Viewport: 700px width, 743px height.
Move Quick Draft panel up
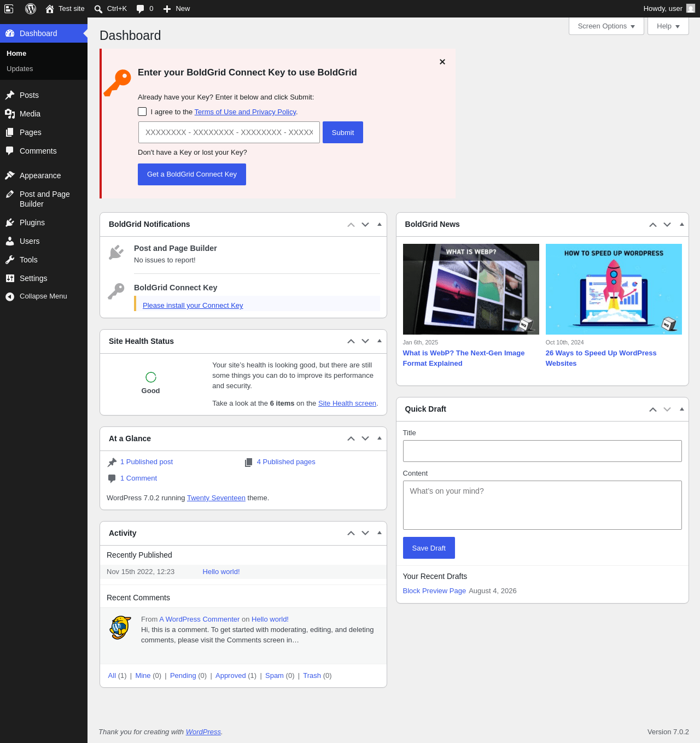(x=653, y=409)
